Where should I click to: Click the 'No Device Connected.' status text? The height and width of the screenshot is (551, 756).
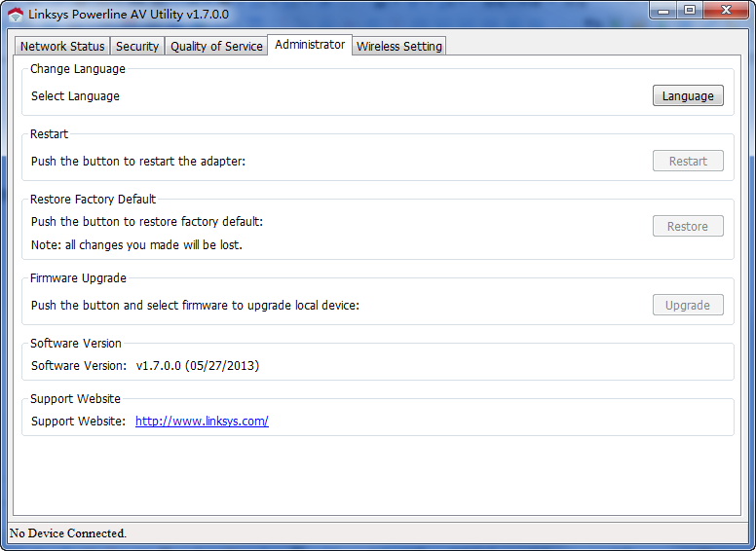pyautogui.click(x=68, y=533)
